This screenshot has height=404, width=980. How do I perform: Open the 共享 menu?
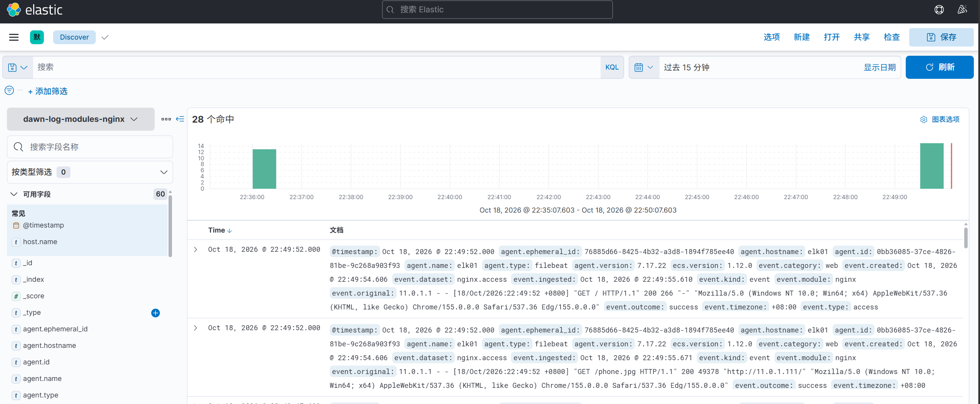[x=861, y=37]
